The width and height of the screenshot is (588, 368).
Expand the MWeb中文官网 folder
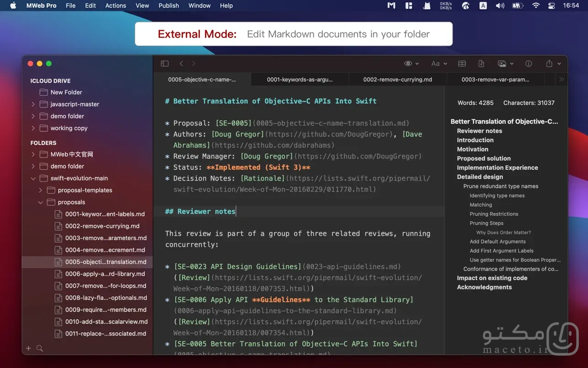pyautogui.click(x=33, y=154)
